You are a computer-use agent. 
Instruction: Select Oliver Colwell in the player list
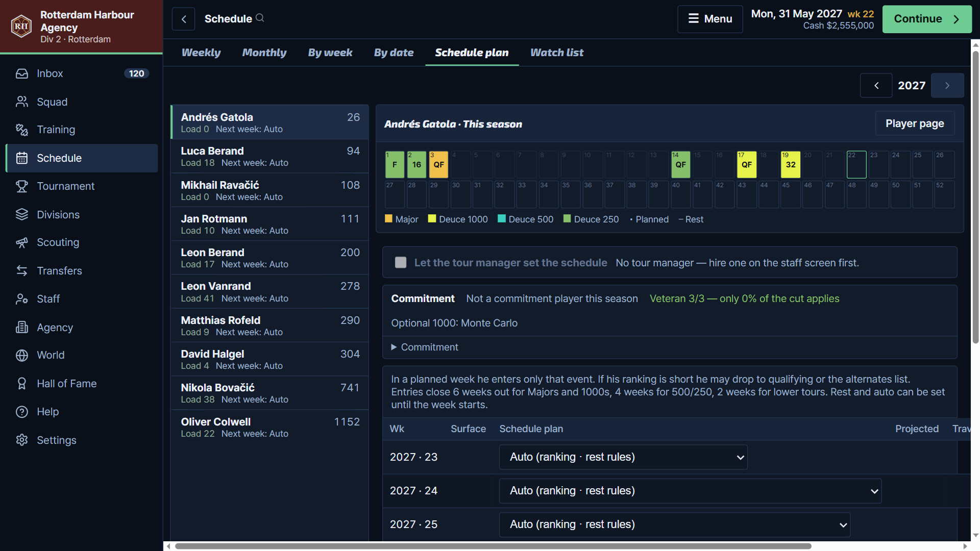[x=270, y=427]
